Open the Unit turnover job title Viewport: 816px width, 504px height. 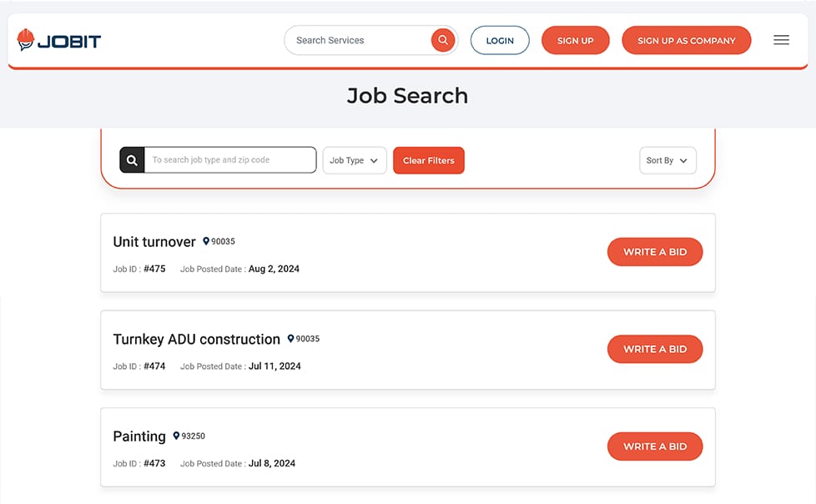[x=154, y=242]
